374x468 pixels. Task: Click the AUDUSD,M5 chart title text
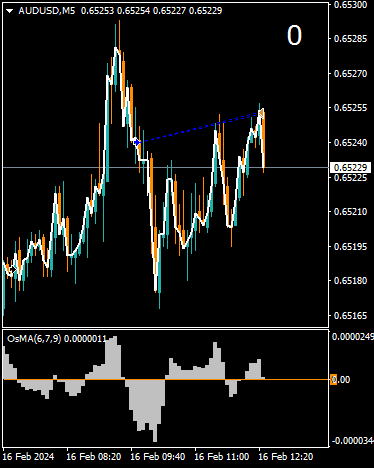coord(47,11)
